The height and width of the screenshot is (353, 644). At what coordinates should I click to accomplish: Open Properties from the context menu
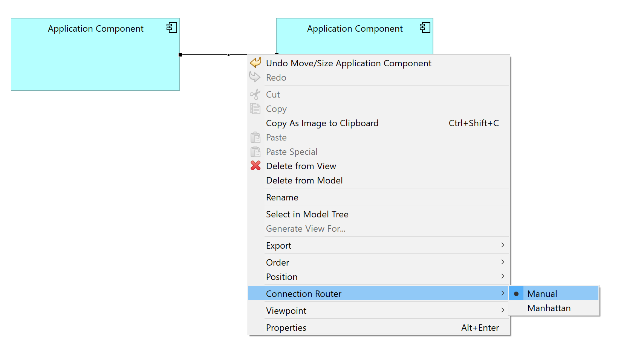(286, 327)
